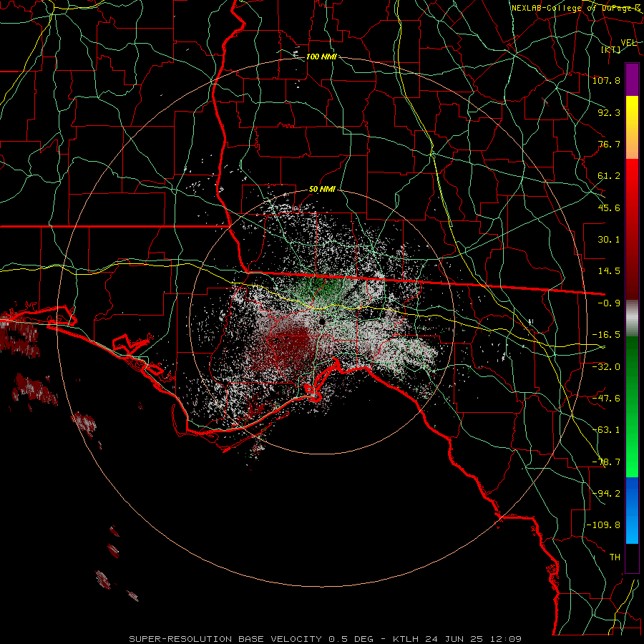Screen dimensions: 644x644
Task: Click the TH label on legend
Action: tap(615, 557)
